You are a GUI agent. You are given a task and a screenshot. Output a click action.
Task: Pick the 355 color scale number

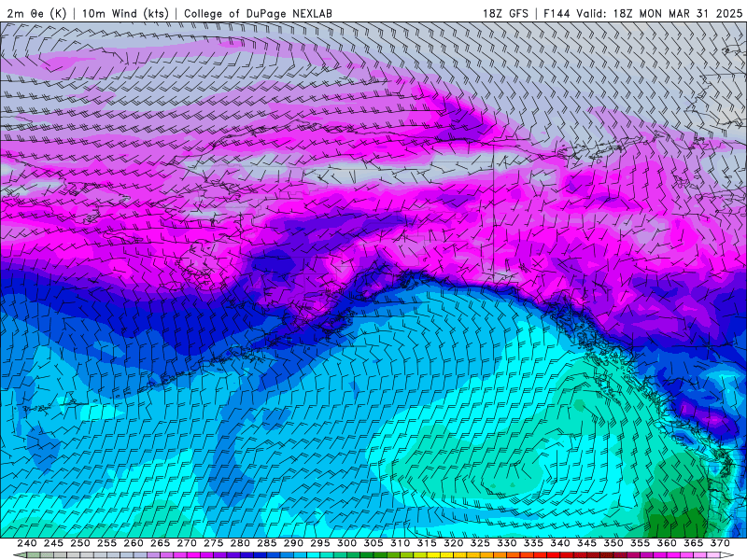[x=641, y=543]
